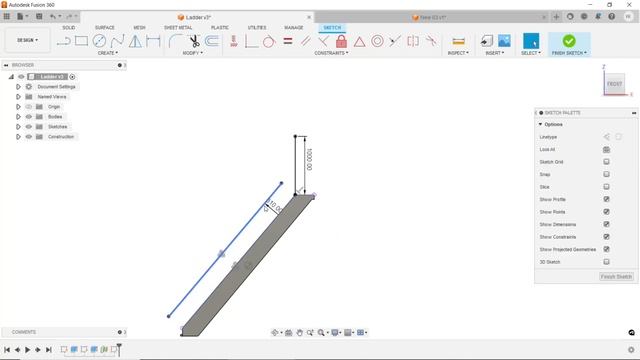Uncheck the Show Dimensions checkbox
This screenshot has width=640, height=360.
tap(606, 224)
